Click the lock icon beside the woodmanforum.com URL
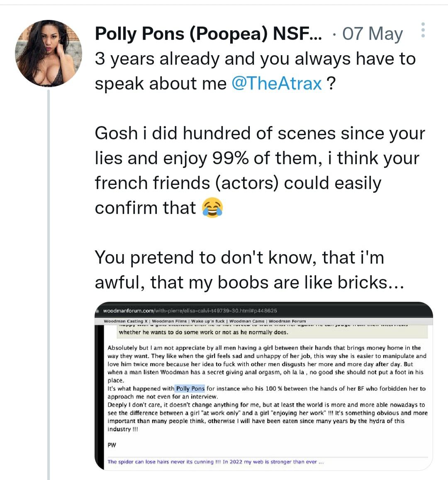 tap(98, 311)
